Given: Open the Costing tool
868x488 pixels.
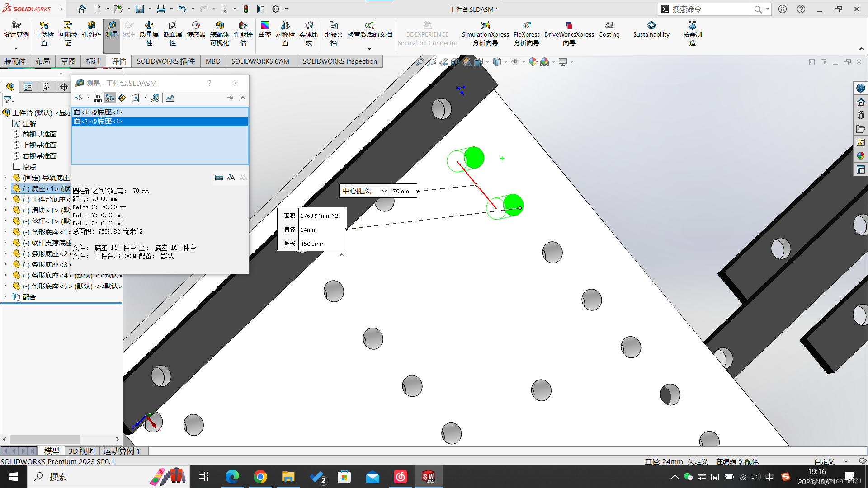Looking at the screenshot, I should point(609,29).
